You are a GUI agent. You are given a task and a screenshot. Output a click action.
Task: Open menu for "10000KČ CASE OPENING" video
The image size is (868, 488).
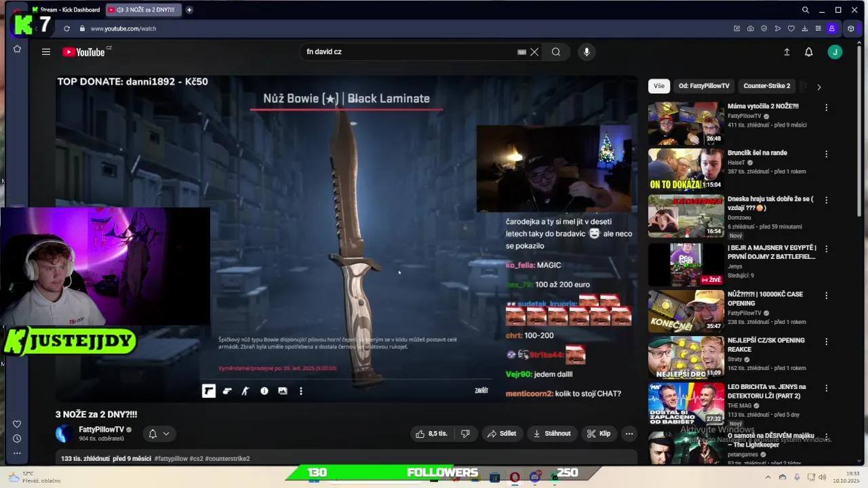coord(826,296)
